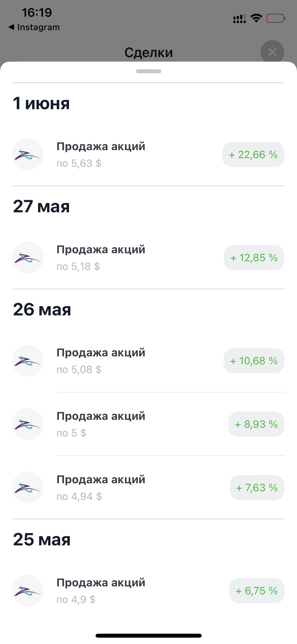This screenshot has width=297, height=644.
Task: Tap the battery indicator in the status bar
Action: 276,18
